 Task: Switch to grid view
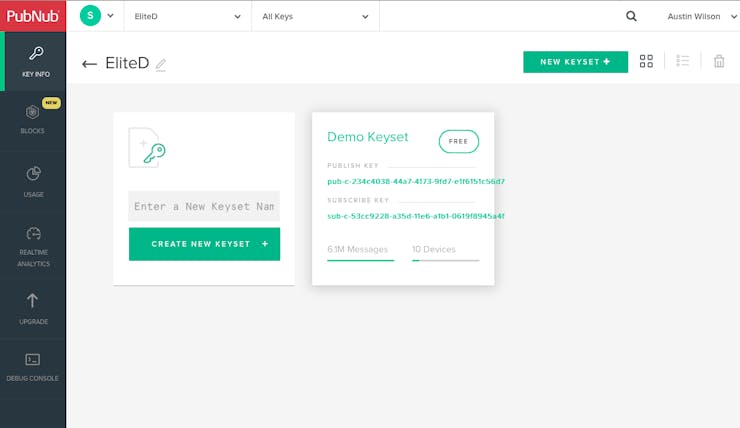pos(646,61)
